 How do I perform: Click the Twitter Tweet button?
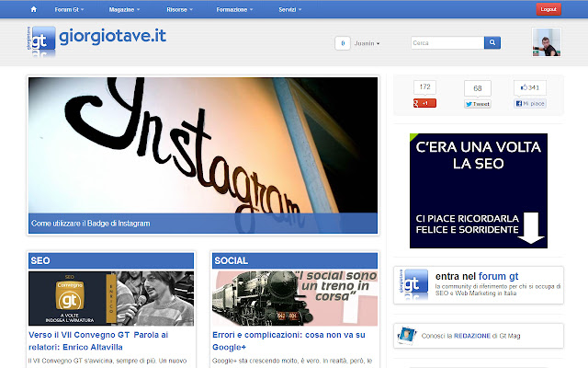pos(477,104)
